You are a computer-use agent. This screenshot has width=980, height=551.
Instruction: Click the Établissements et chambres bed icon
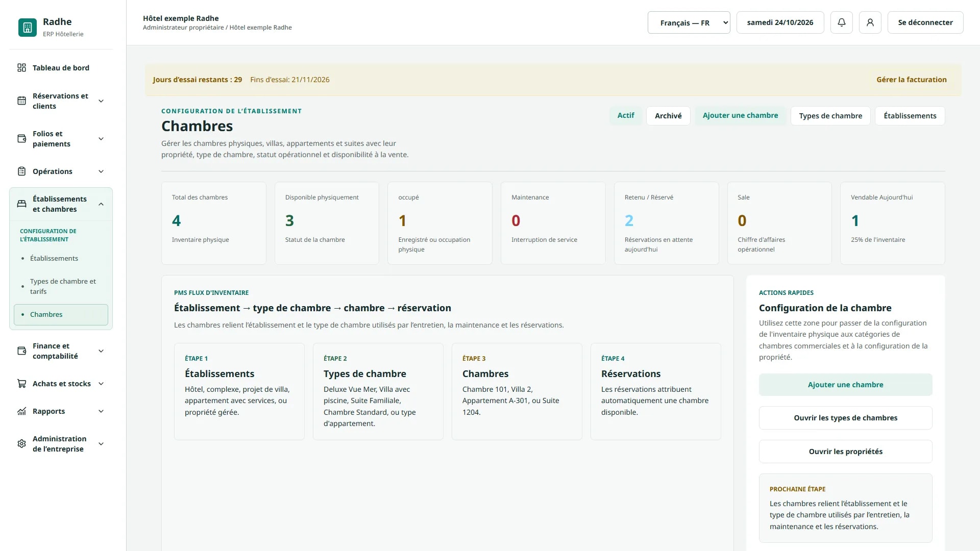(x=21, y=204)
